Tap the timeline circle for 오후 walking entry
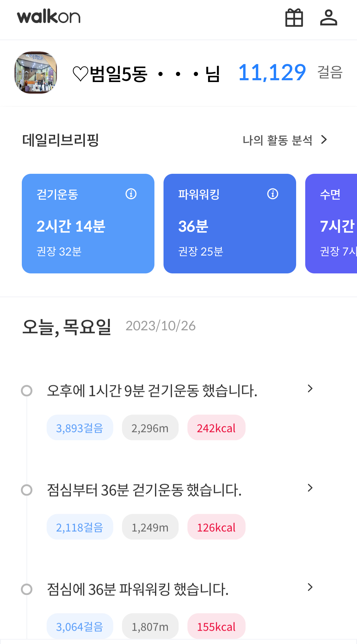 [27, 391]
